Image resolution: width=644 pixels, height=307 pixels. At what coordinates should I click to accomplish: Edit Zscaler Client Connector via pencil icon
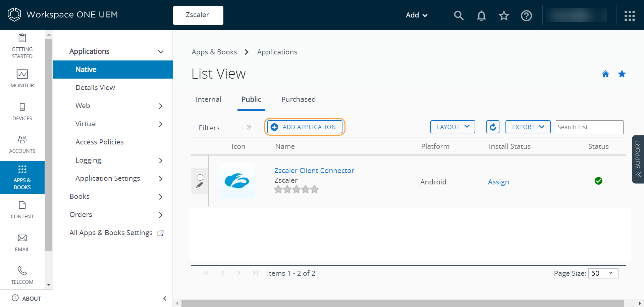(x=200, y=185)
